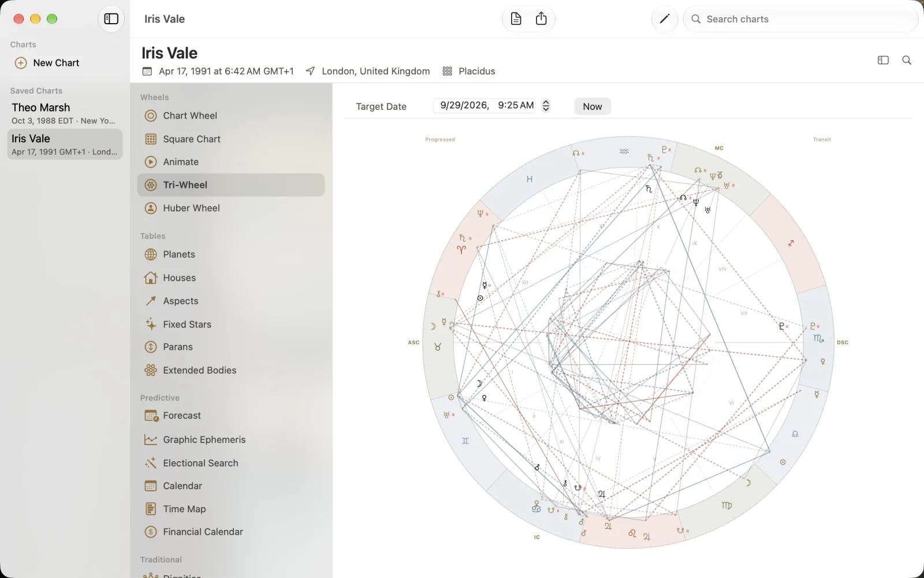Open the Time Map
Viewport: 924px width, 578px height.
(x=231, y=509)
